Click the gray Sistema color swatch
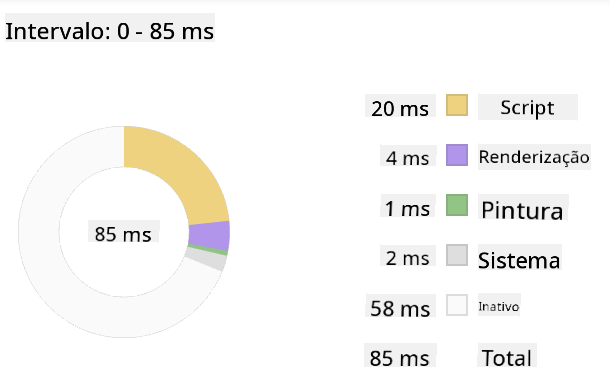The width and height of the screenshot is (610, 378). [457, 255]
